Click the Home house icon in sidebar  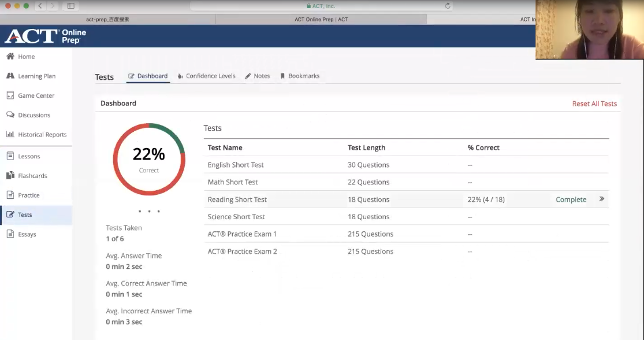pyautogui.click(x=10, y=56)
